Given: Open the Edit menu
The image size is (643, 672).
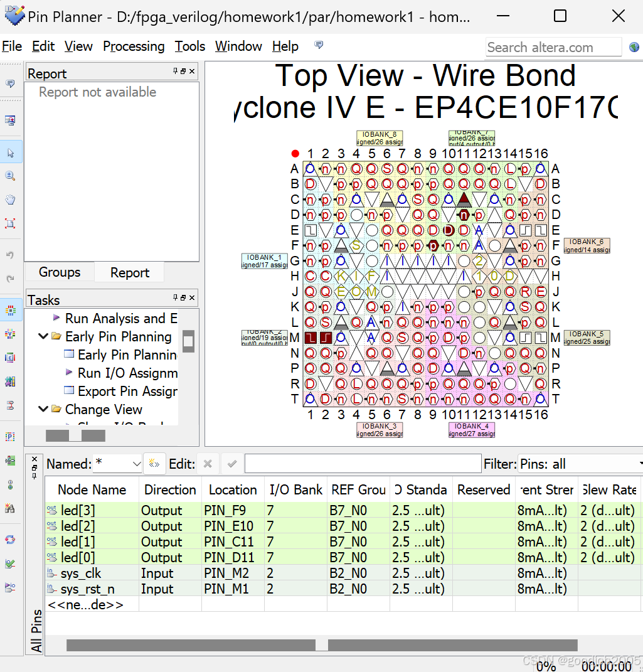Looking at the screenshot, I should pyautogui.click(x=43, y=46).
